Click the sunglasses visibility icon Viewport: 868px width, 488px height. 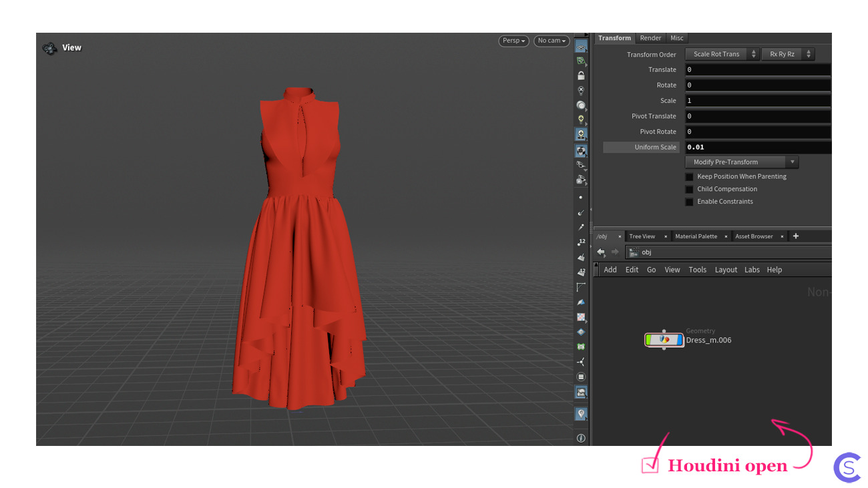coord(581,165)
